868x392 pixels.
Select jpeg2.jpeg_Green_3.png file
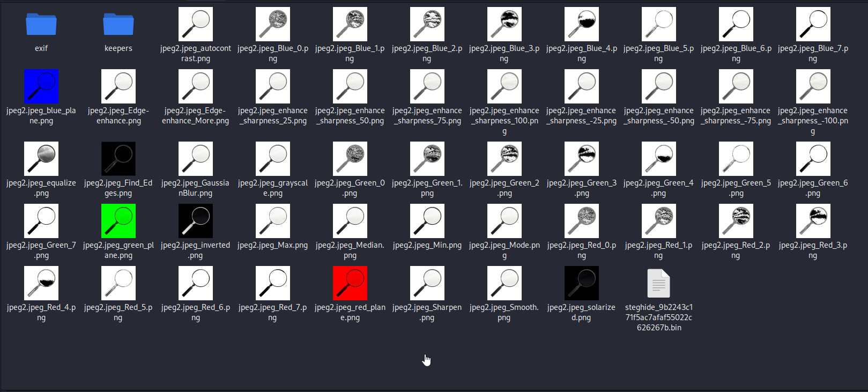pyautogui.click(x=582, y=159)
